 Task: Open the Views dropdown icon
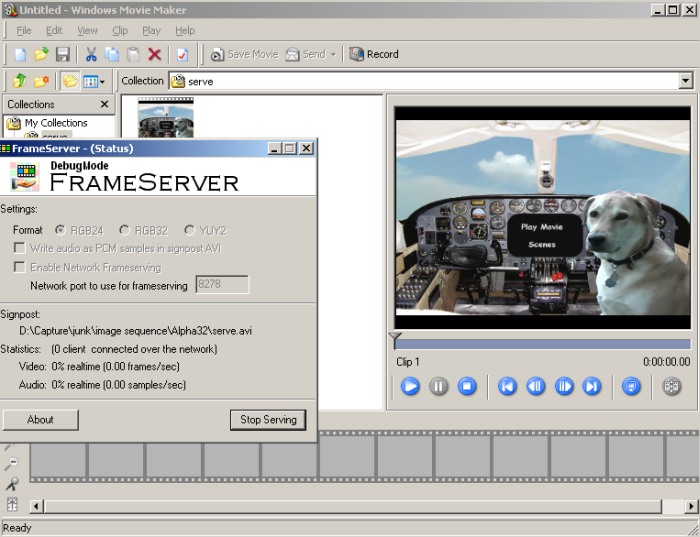pyautogui.click(x=94, y=81)
